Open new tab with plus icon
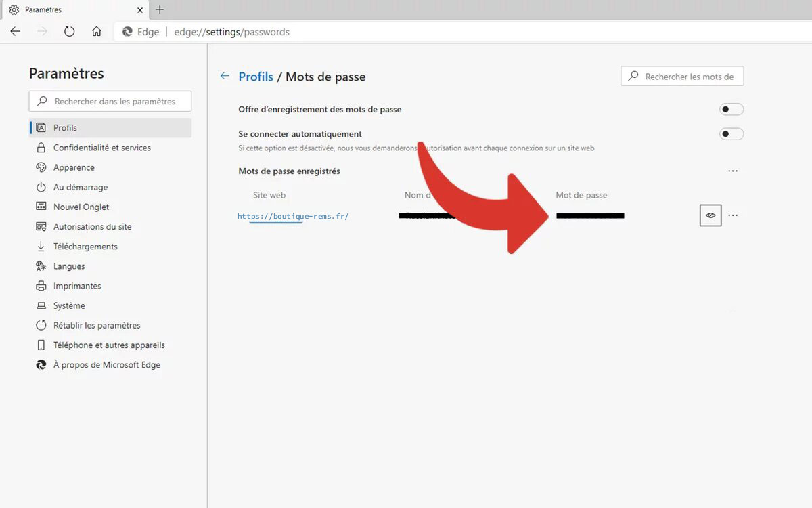Viewport: 812px width, 508px height. (x=160, y=9)
